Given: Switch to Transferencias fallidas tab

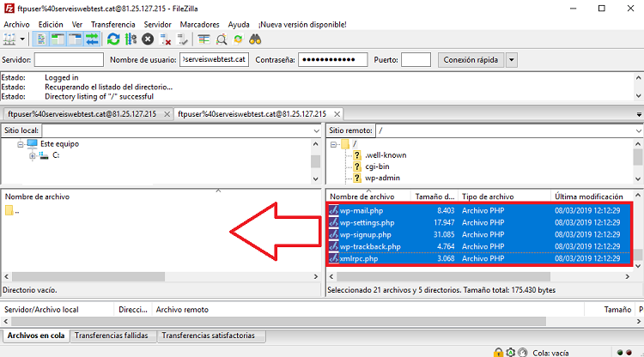Looking at the screenshot, I should point(112,336).
